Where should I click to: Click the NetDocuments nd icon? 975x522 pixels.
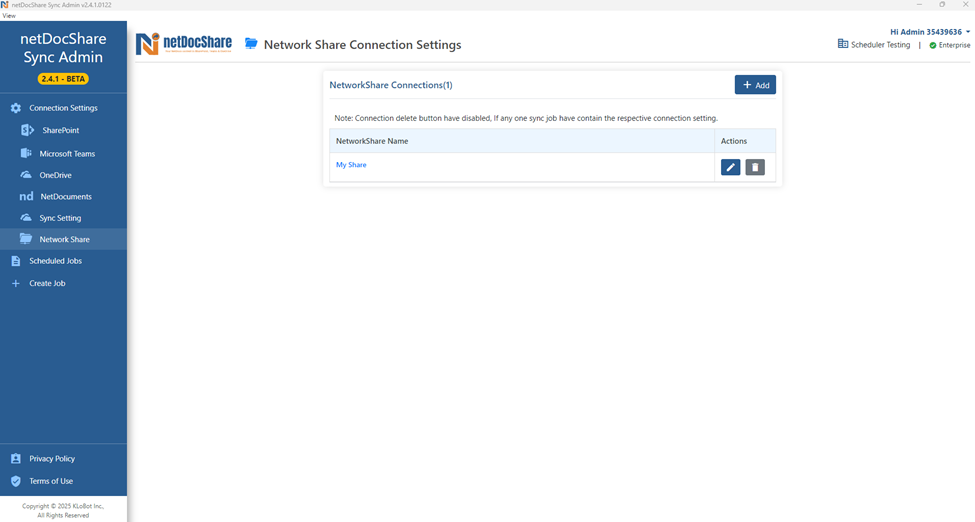pyautogui.click(x=26, y=197)
